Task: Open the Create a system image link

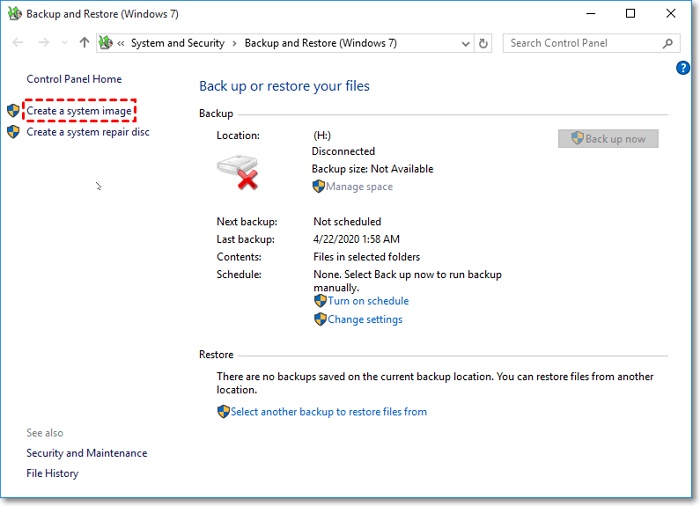Action: 79,110
